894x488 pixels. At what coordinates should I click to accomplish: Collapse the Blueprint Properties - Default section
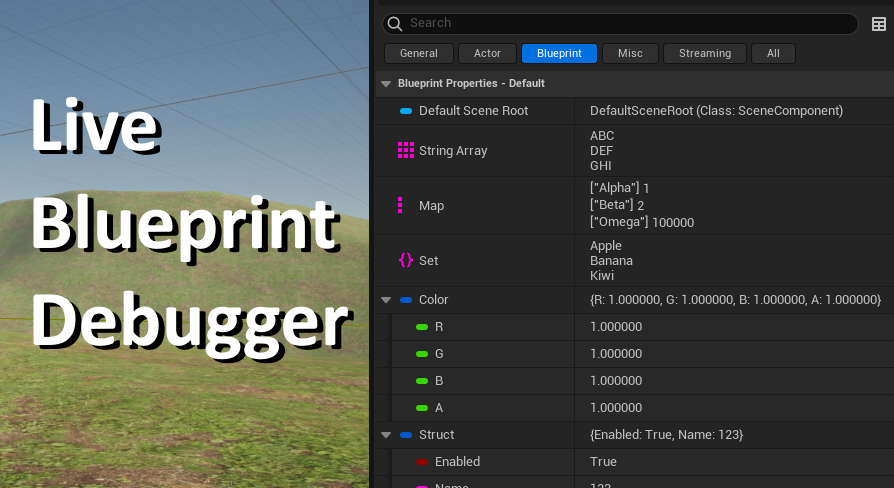click(386, 84)
